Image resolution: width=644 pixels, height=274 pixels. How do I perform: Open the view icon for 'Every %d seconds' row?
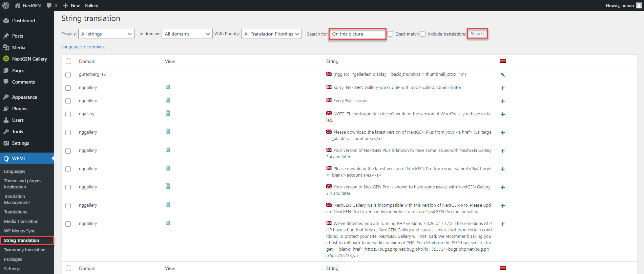168,100
